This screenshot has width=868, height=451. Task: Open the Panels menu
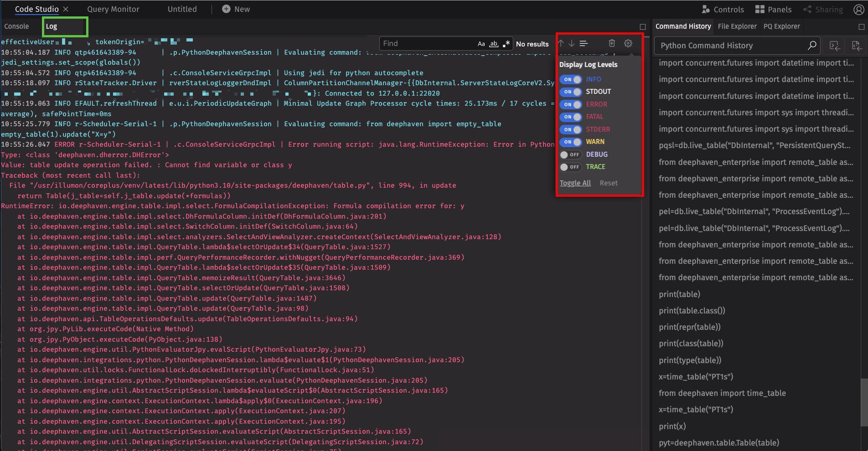773,10
